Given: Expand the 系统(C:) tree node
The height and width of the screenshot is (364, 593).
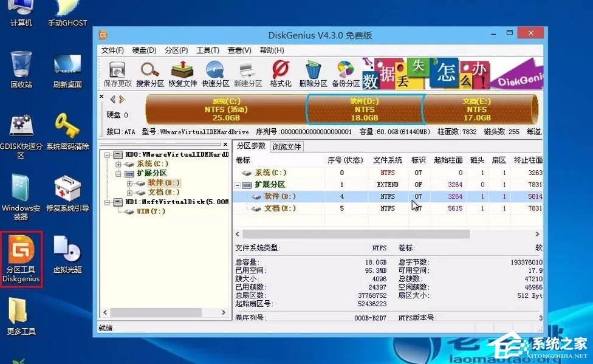Looking at the screenshot, I should pos(118,164).
